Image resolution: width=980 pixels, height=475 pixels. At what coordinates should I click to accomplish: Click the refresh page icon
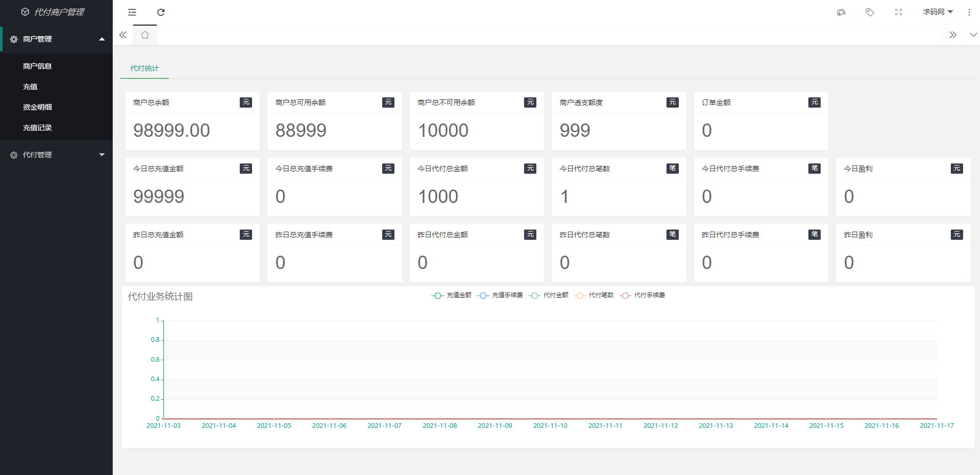[161, 12]
